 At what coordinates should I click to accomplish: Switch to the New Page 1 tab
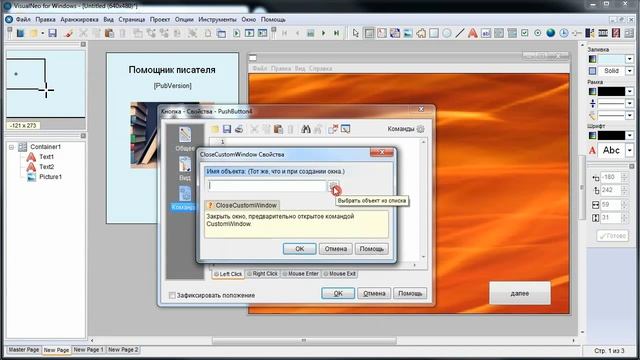coord(88,350)
